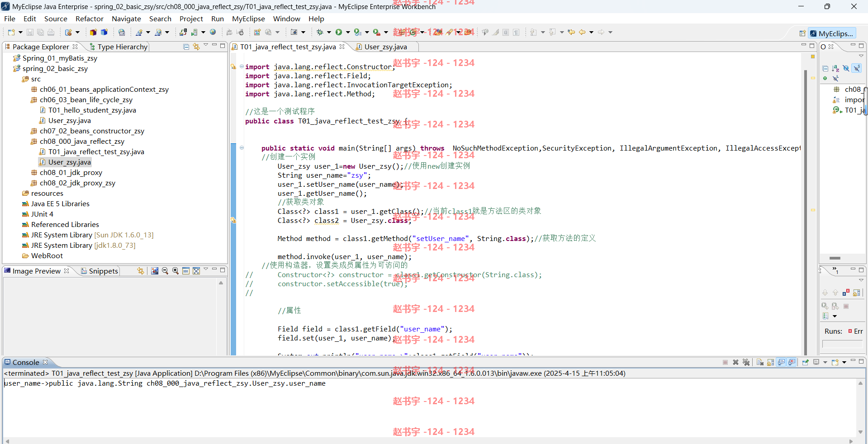Viewport: 868px width, 444px height.
Task: Click the Sort icon in Outline view
Action: click(835, 68)
